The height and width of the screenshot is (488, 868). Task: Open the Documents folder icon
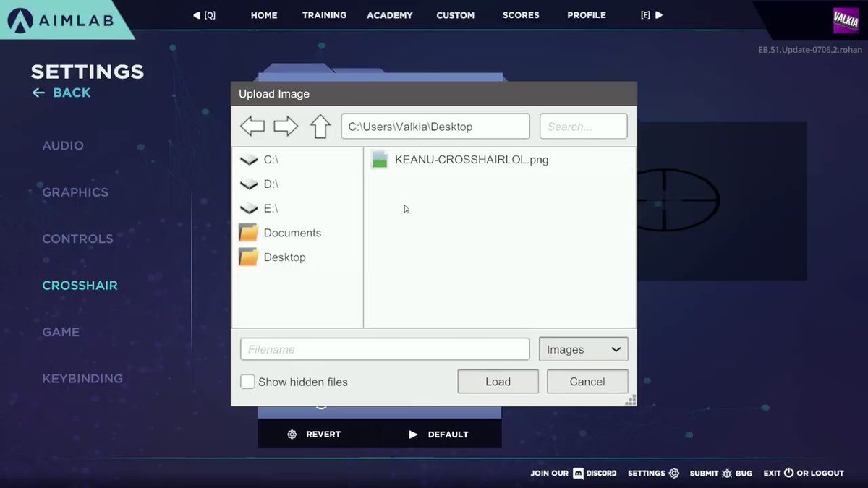point(249,232)
